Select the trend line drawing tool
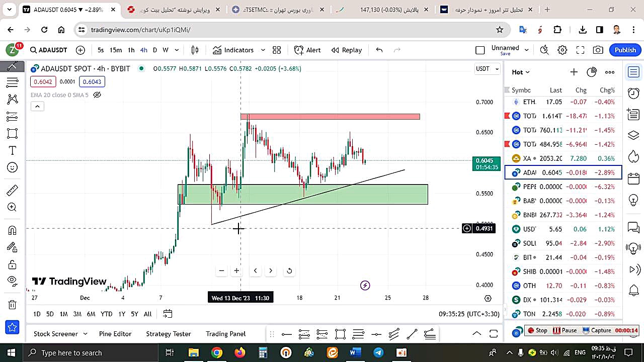 (13, 66)
